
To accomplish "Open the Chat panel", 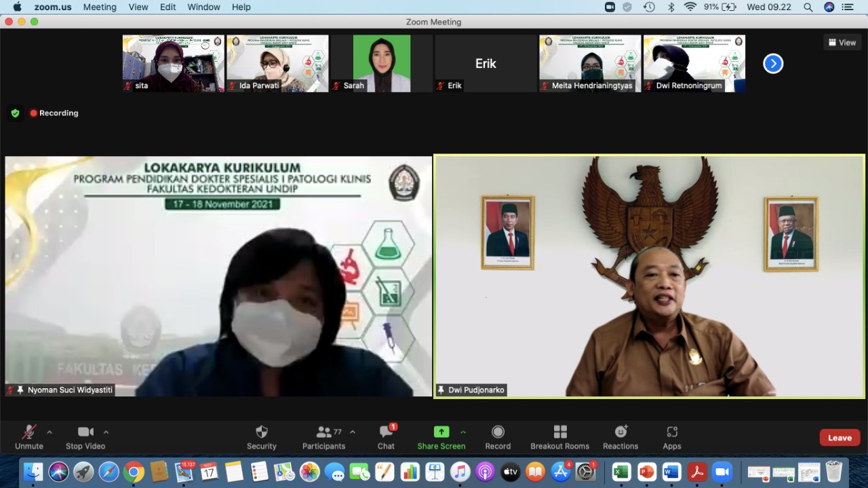I will tap(386, 437).
